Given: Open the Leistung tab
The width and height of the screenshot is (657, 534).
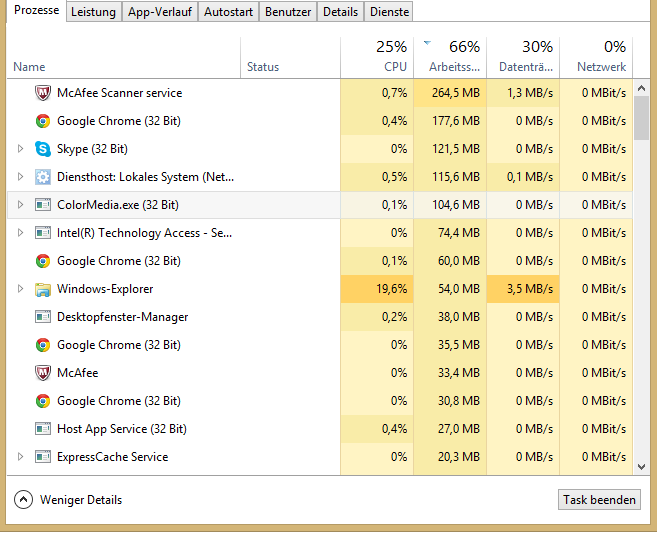Looking at the screenshot, I should 93,12.
